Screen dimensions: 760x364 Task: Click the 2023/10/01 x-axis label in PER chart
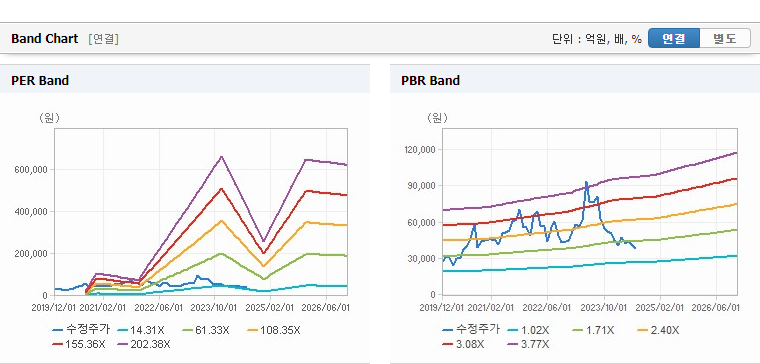[214, 308]
